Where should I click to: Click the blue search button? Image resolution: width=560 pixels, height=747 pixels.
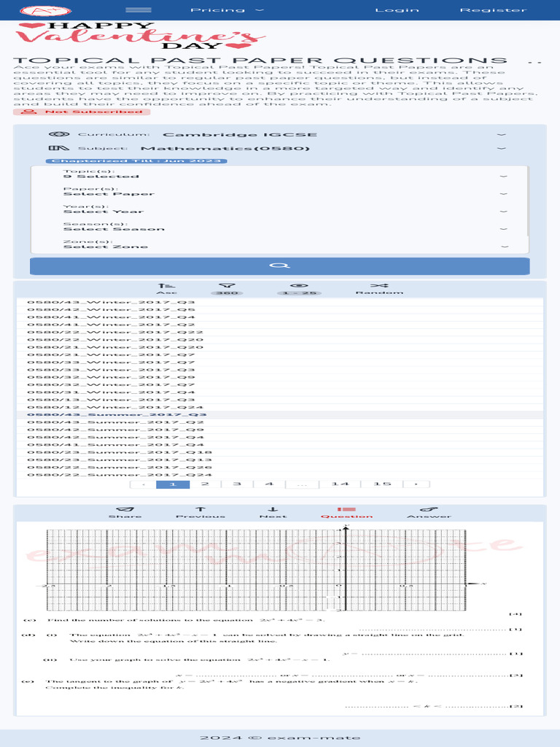(279, 266)
